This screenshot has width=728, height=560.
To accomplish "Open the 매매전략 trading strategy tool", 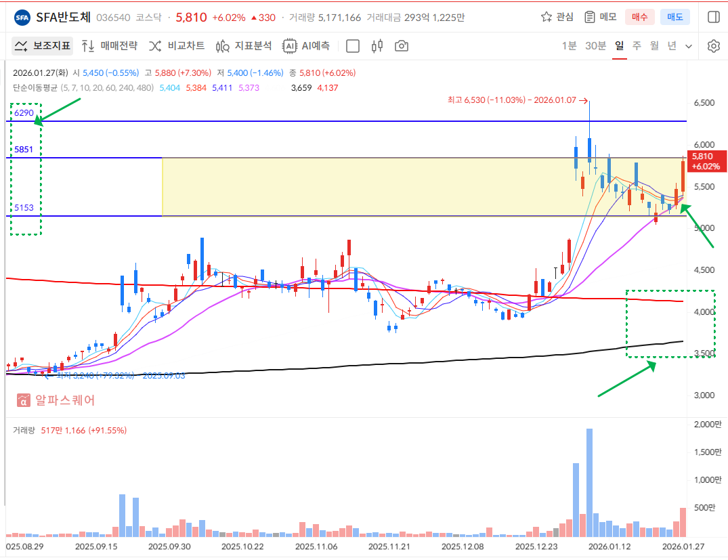I will click(x=109, y=46).
